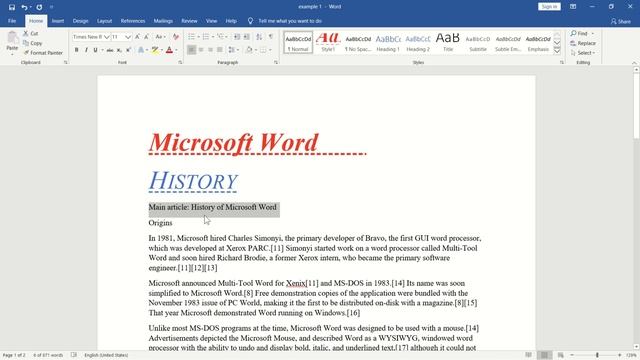Switch to the Insert tab

(58, 21)
